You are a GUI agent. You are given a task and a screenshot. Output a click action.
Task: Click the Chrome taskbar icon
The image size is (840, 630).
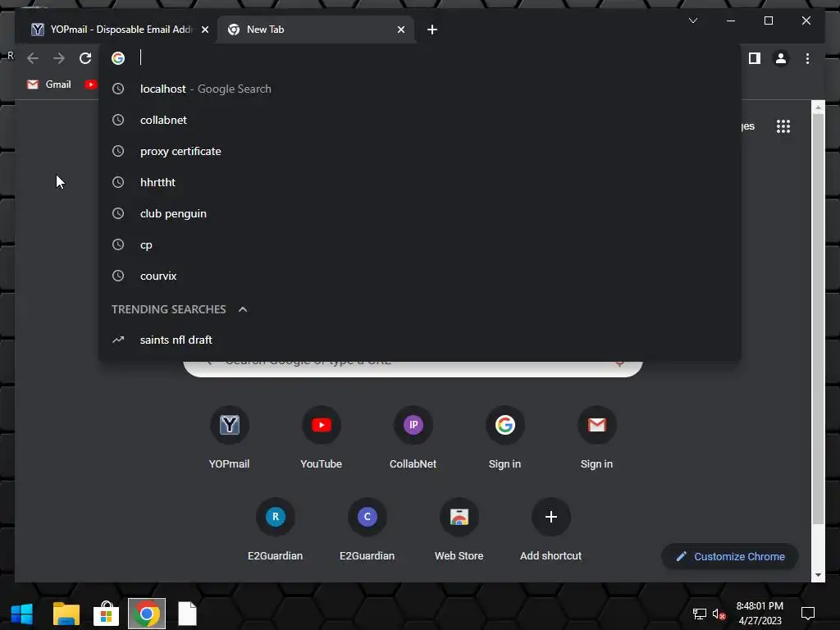[147, 614]
